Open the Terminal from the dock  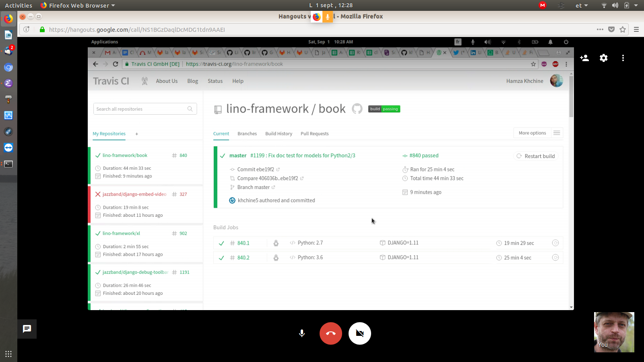[8, 164]
